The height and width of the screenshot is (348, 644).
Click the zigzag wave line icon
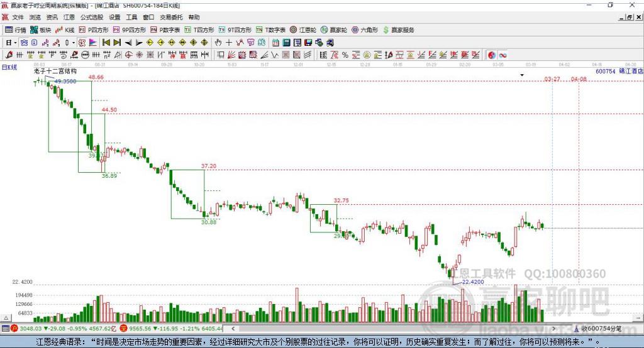click(x=275, y=55)
